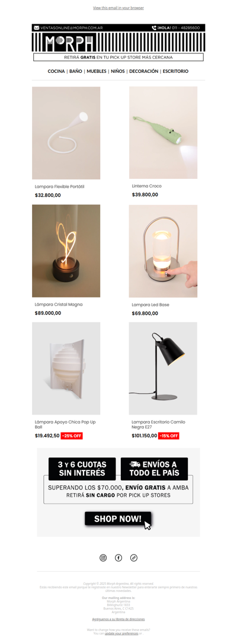Click the envelope email icon in header

point(37,28)
